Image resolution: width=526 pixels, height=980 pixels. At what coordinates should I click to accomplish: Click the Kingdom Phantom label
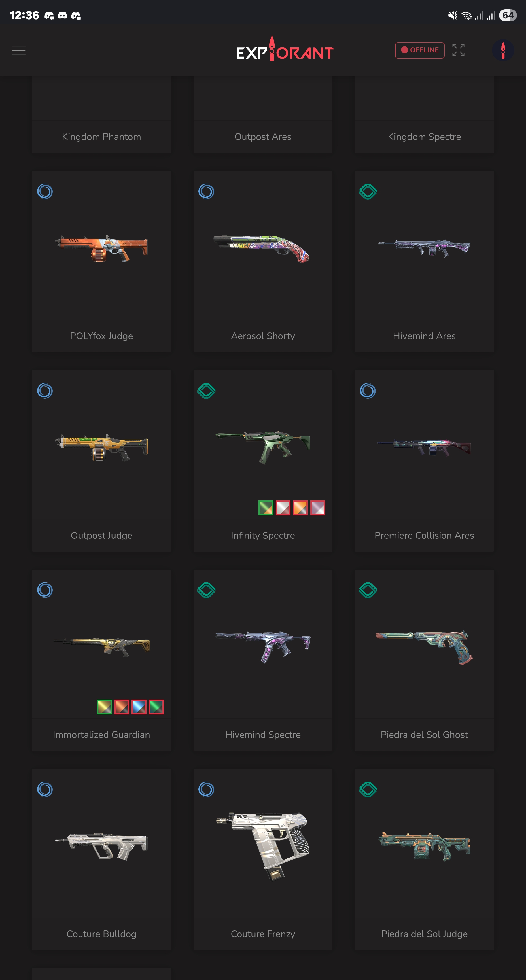tap(101, 137)
